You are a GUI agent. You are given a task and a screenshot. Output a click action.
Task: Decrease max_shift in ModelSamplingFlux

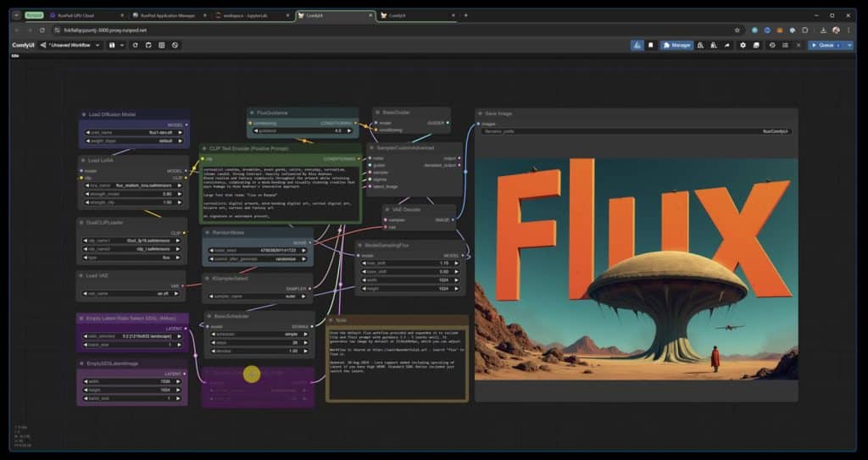click(364, 263)
